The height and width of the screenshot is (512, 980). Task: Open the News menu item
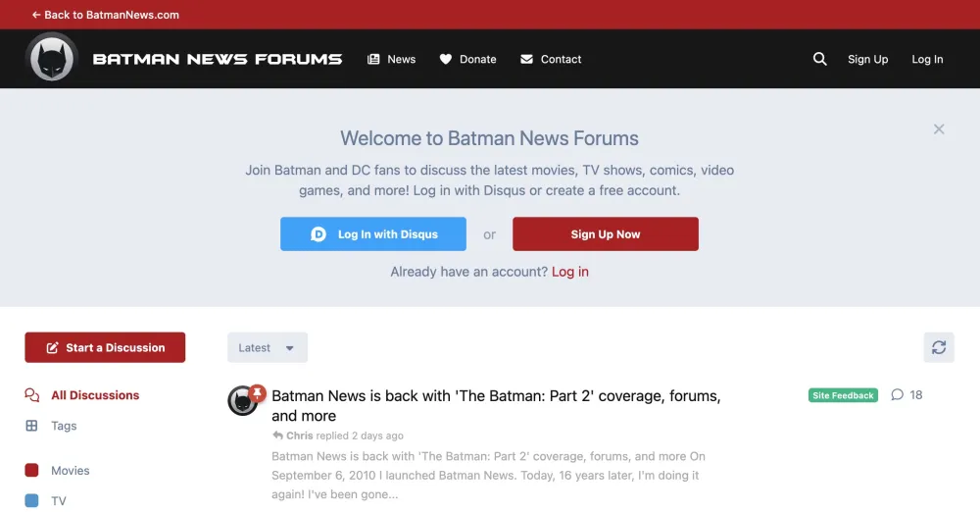(x=391, y=59)
